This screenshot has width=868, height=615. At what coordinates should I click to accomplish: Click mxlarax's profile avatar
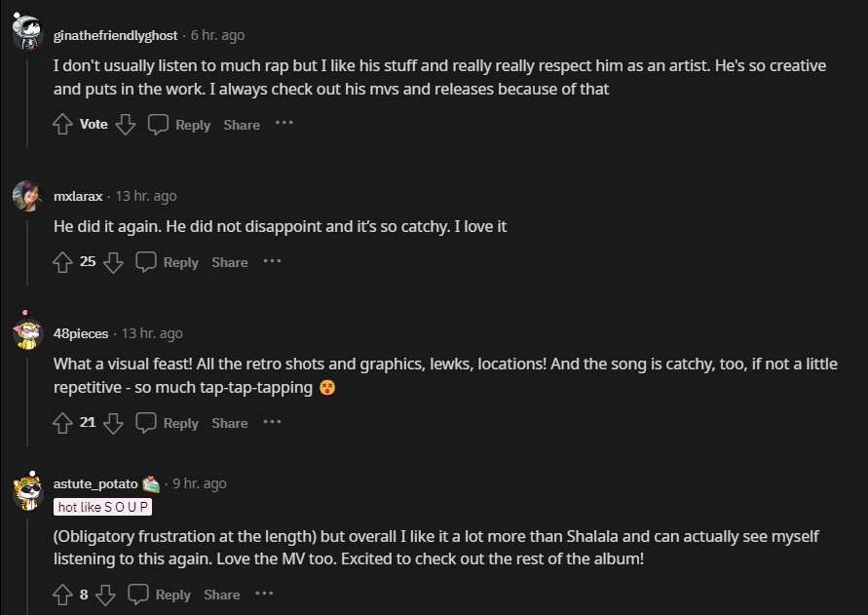tap(26, 197)
